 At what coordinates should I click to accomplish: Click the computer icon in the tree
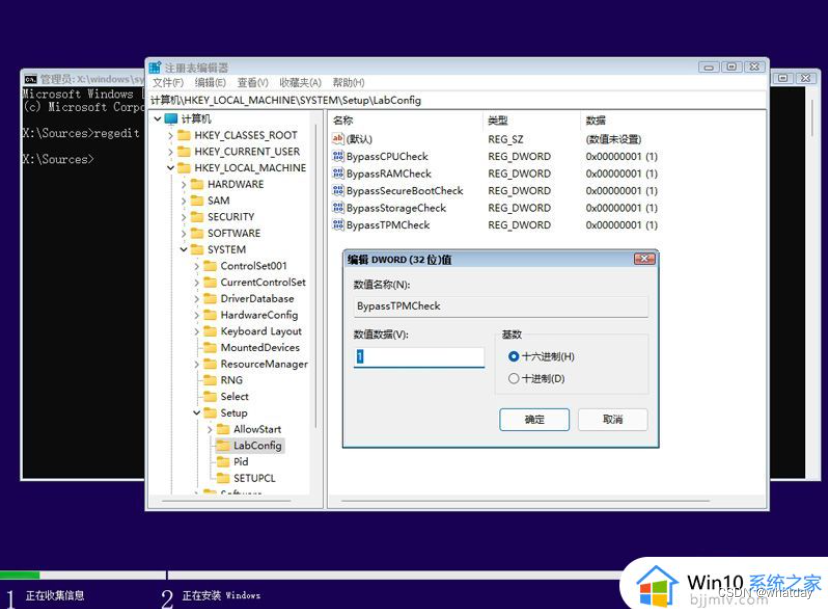[171, 119]
